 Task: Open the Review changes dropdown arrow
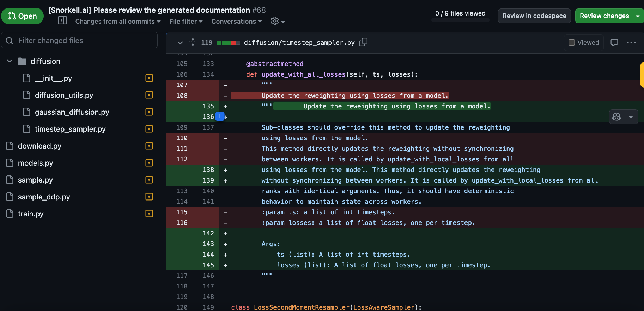pyautogui.click(x=637, y=16)
